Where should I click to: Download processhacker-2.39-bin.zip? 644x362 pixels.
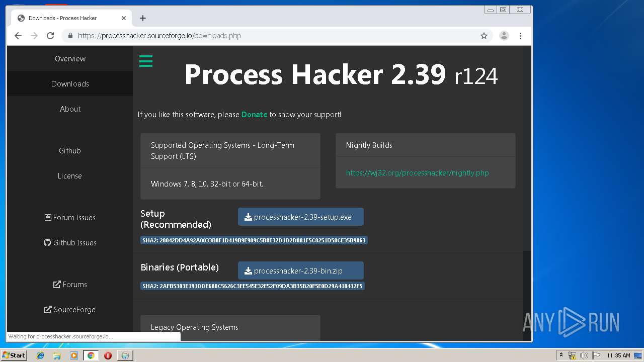pyautogui.click(x=301, y=270)
